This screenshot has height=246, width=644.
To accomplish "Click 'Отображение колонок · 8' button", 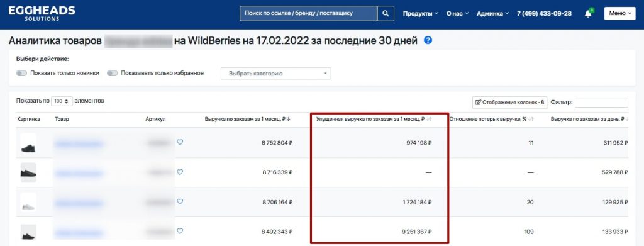I will 509,103.
